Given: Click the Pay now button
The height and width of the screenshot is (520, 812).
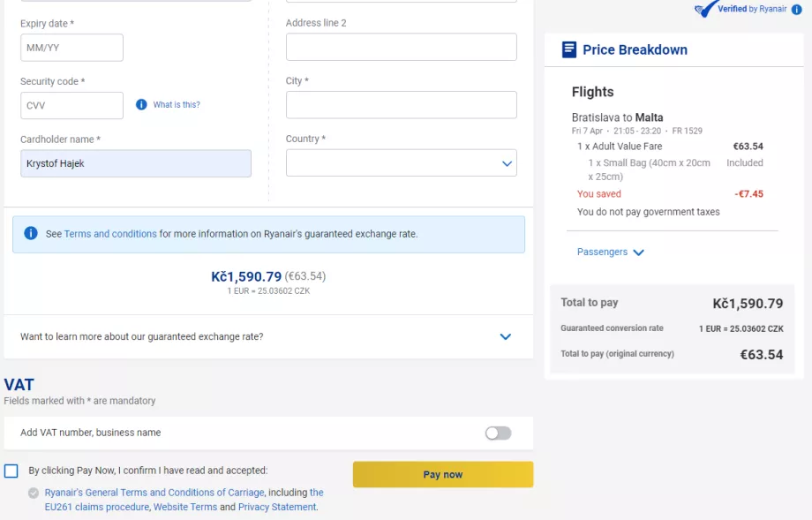Looking at the screenshot, I should [442, 474].
